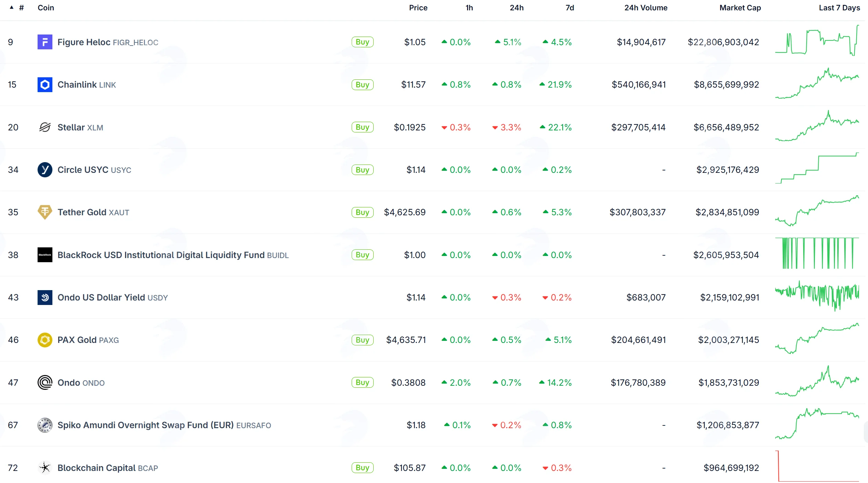Click the Figure Heloc coin logo

click(45, 42)
